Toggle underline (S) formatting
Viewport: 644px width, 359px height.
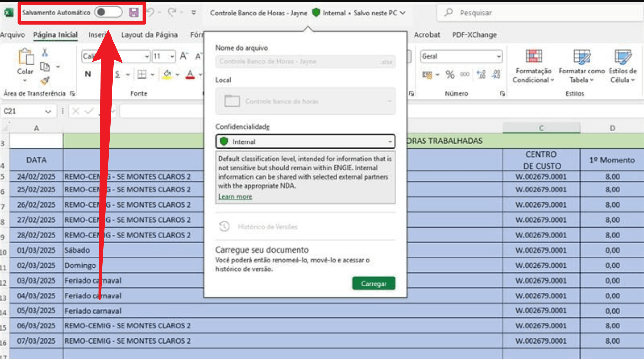(117, 74)
